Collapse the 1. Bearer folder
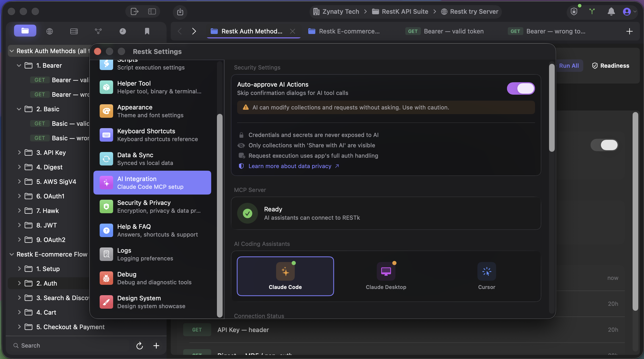This screenshot has width=644, height=359. tap(19, 65)
